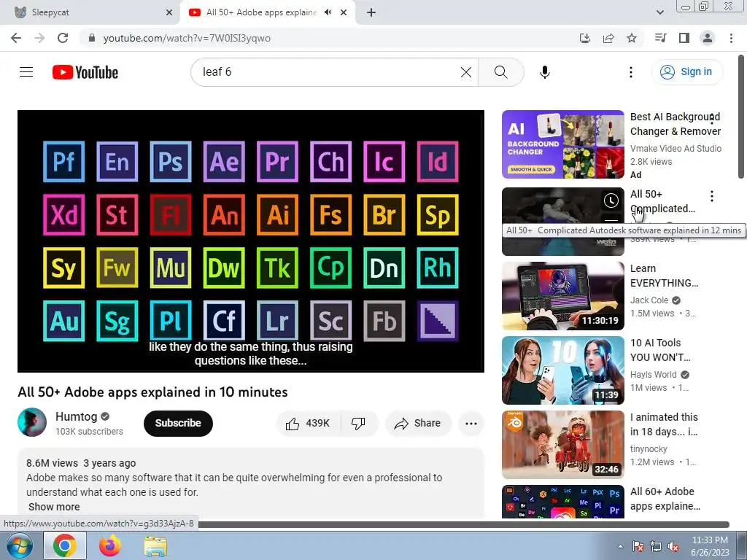747x560 pixels.
Task: Click the tinynocky channel name
Action: click(649, 449)
